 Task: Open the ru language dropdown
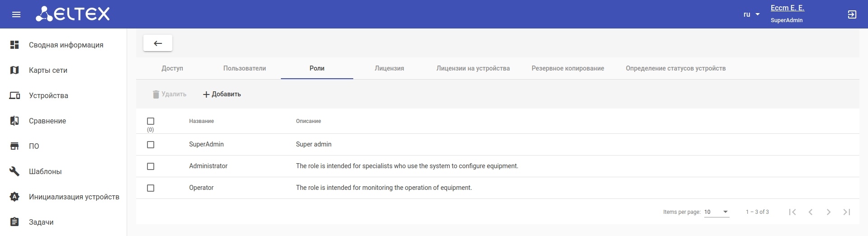[x=751, y=14]
